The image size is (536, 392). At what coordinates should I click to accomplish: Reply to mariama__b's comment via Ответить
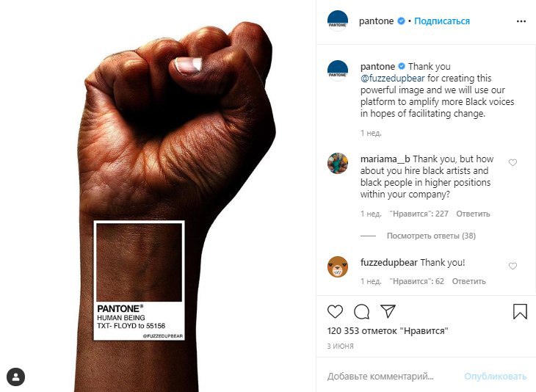[473, 214]
